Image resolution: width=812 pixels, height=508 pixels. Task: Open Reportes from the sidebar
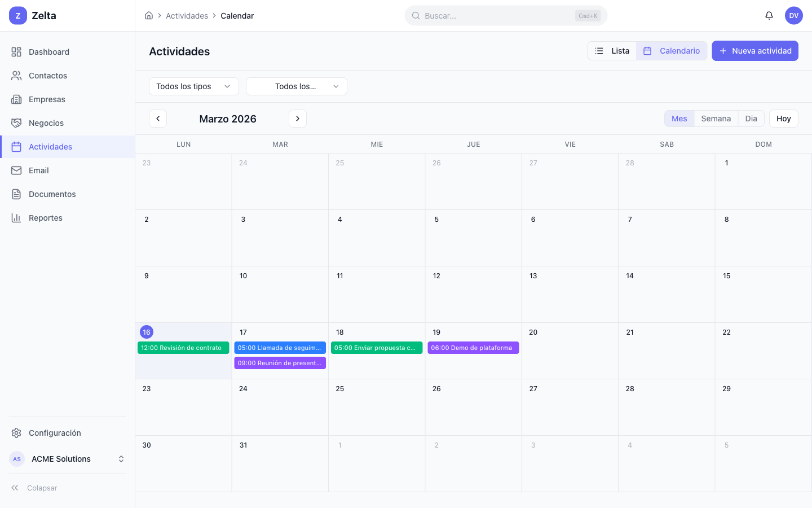pos(45,217)
